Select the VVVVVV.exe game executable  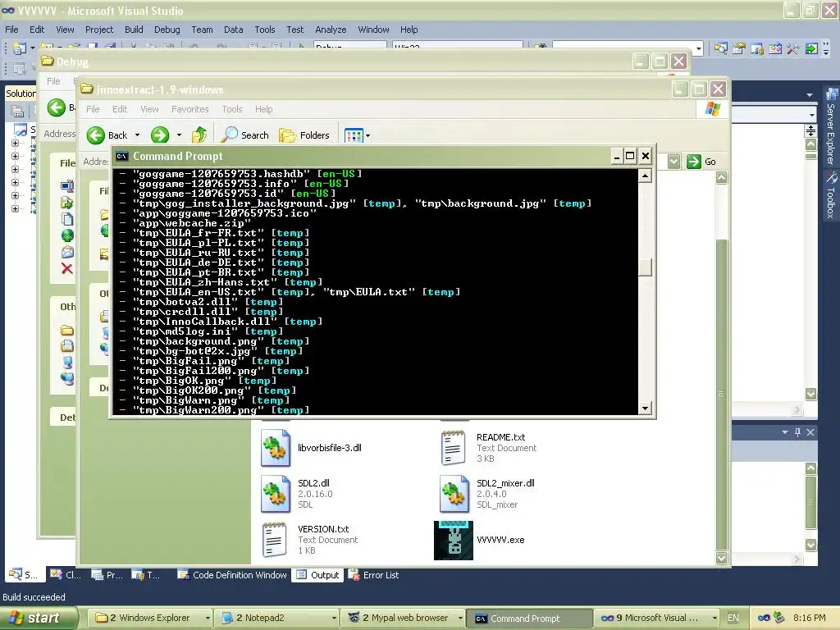(x=479, y=540)
